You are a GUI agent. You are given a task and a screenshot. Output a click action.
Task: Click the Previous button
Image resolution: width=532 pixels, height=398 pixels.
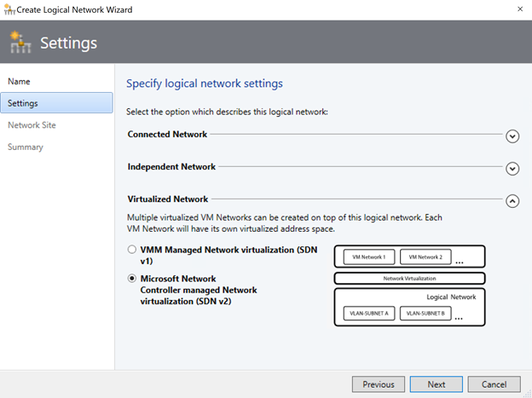379,384
